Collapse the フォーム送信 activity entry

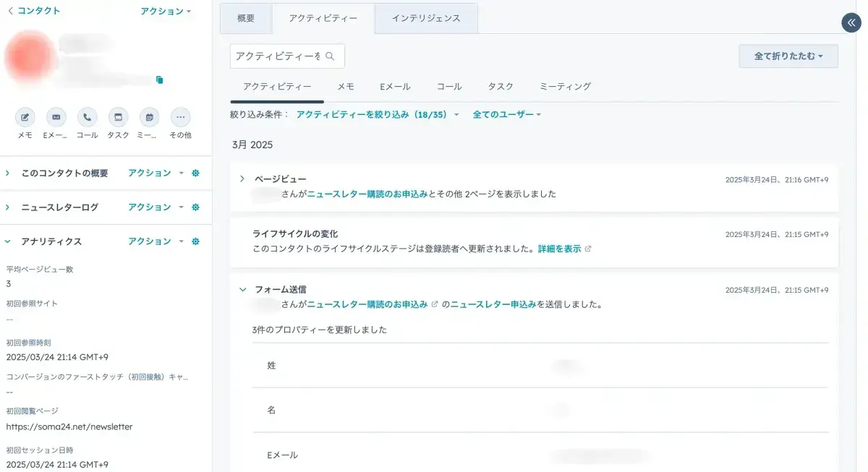coord(242,289)
